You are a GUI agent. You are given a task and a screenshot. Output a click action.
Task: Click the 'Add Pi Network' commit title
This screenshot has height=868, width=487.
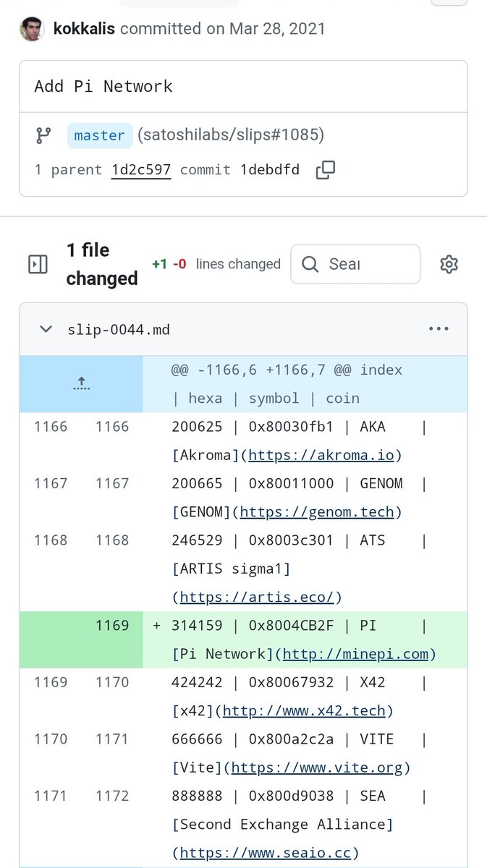[x=103, y=87]
